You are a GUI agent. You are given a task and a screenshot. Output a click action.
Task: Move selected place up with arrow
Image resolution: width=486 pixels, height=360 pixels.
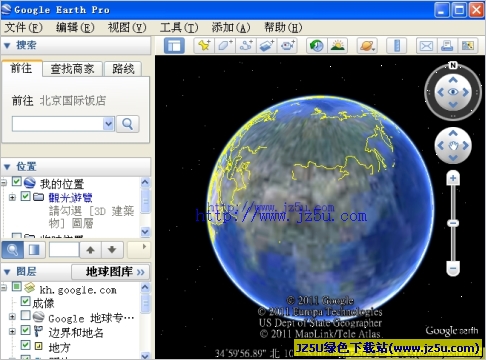click(x=90, y=250)
